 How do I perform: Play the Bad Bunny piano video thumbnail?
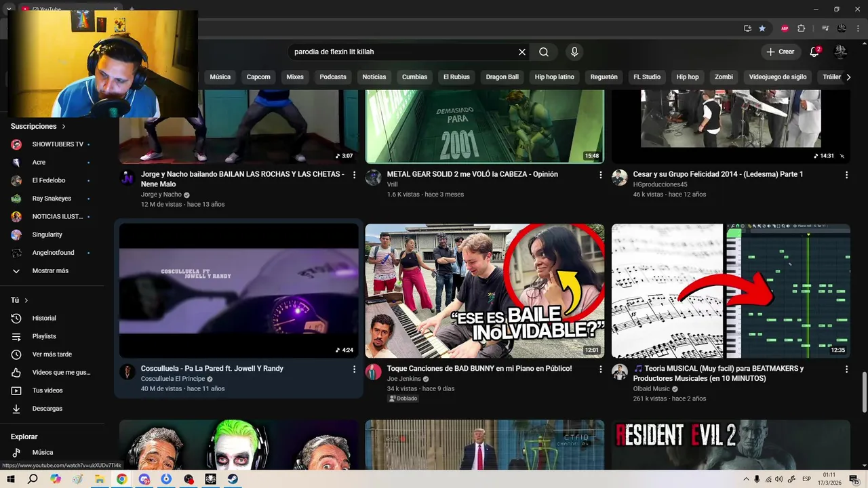coord(485,291)
